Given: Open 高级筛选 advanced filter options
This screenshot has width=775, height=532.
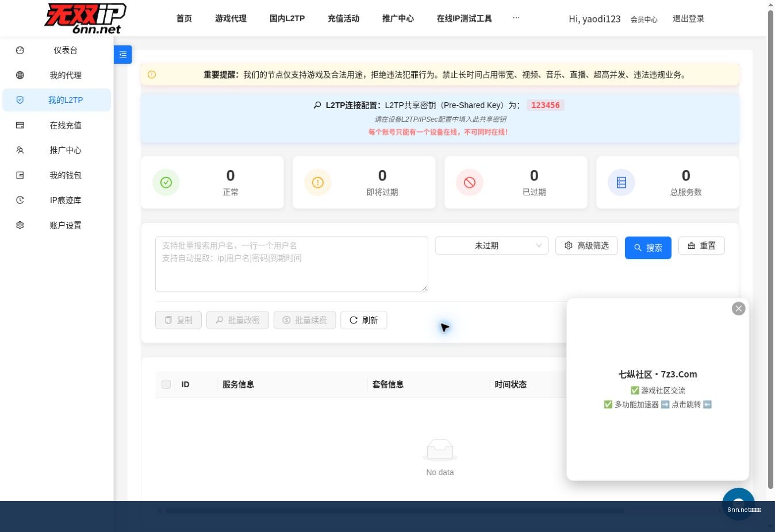Looking at the screenshot, I should 586,246.
